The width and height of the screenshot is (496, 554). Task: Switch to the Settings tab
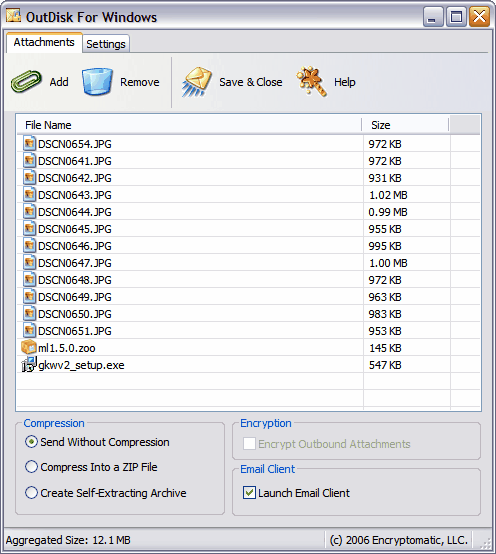[106, 44]
